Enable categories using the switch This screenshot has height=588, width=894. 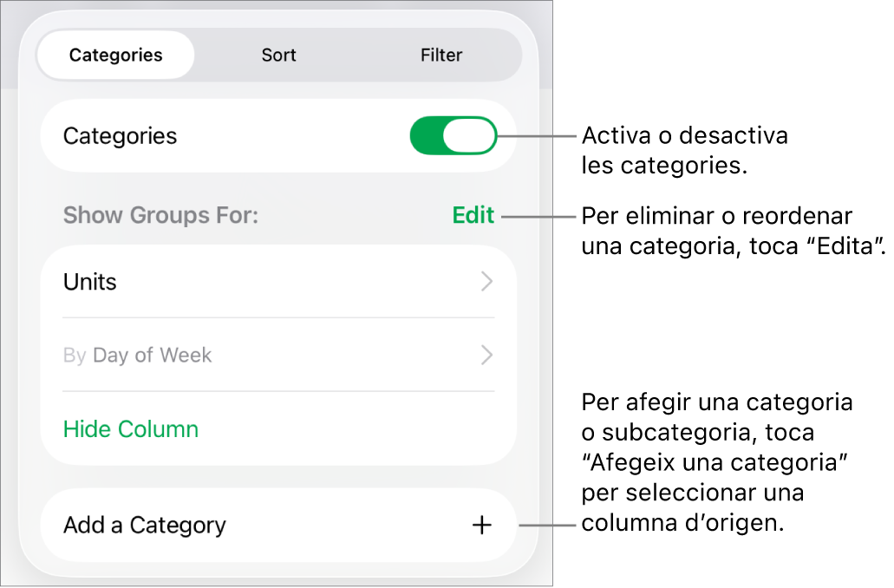(454, 135)
